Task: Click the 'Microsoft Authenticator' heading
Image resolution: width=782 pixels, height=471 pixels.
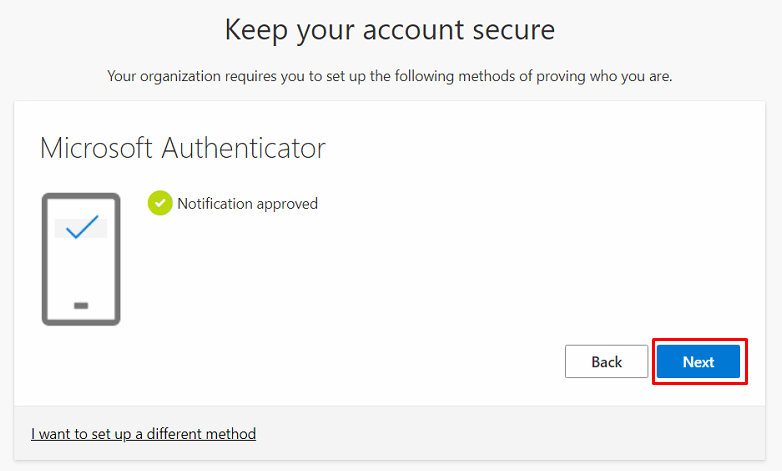Action: [183, 148]
